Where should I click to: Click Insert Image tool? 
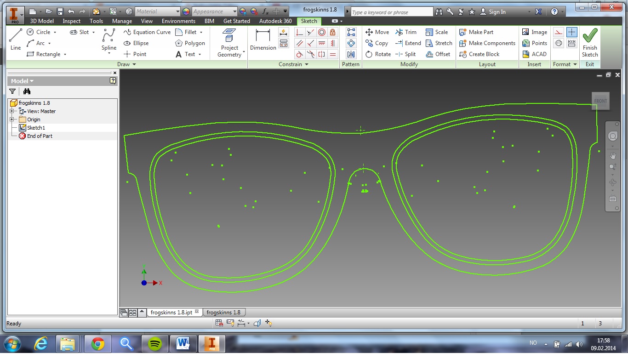click(535, 32)
